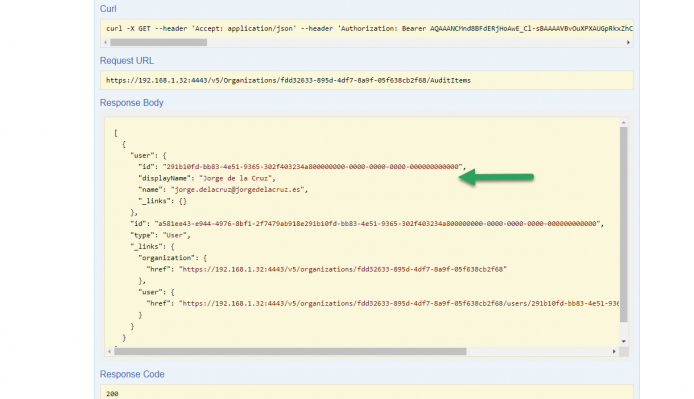Click the displayName Jorge de la Cruz value
The height and width of the screenshot is (399, 694).
pyautogui.click(x=237, y=178)
